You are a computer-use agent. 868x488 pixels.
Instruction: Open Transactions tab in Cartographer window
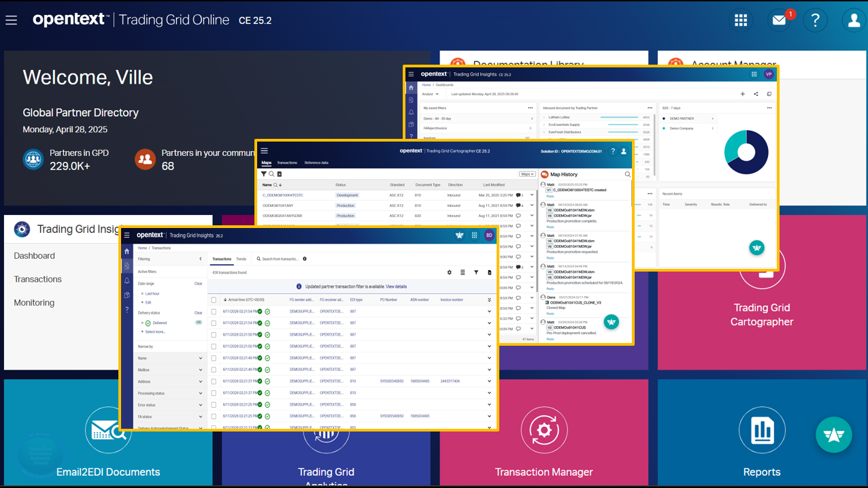pos(287,163)
